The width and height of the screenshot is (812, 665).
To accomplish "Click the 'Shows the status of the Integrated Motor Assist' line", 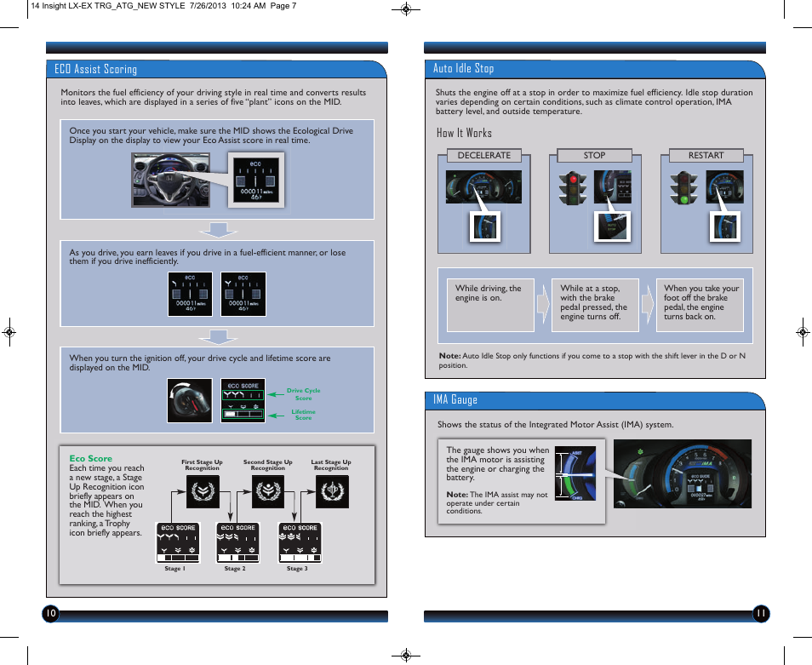I will coord(555,425).
